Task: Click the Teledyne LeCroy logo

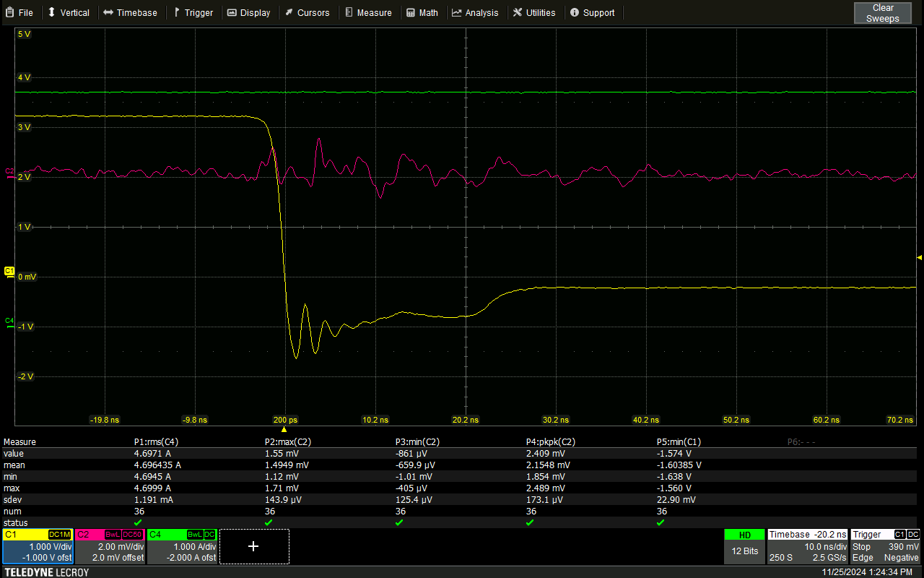Action: pyautogui.click(x=46, y=572)
